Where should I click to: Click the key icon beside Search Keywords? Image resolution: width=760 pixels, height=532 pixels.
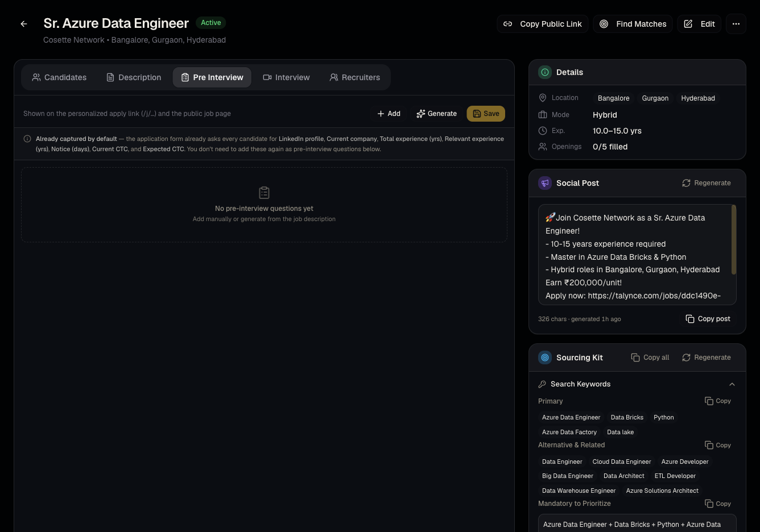pyautogui.click(x=542, y=384)
